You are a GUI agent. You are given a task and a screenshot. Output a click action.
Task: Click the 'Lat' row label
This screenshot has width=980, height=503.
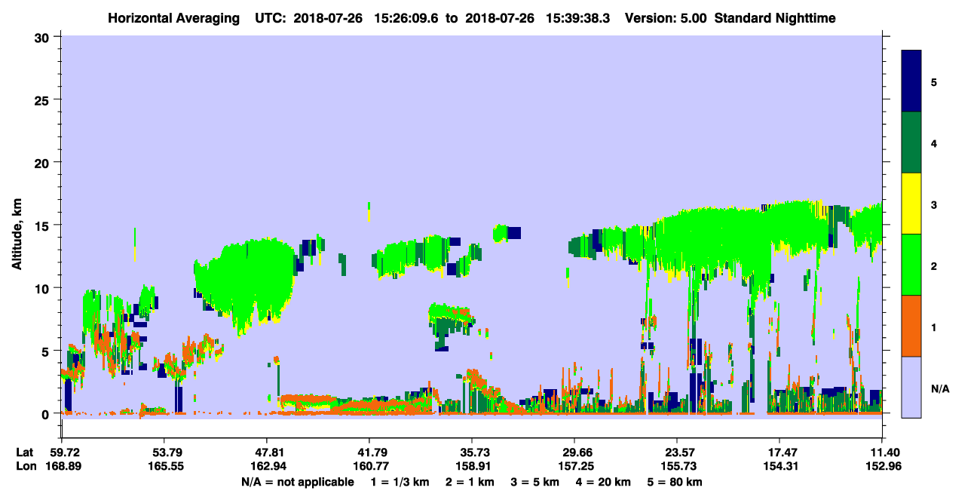coord(25,452)
